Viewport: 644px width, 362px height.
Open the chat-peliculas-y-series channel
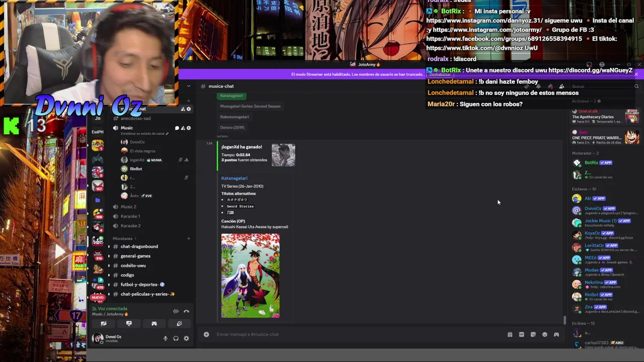(147, 294)
